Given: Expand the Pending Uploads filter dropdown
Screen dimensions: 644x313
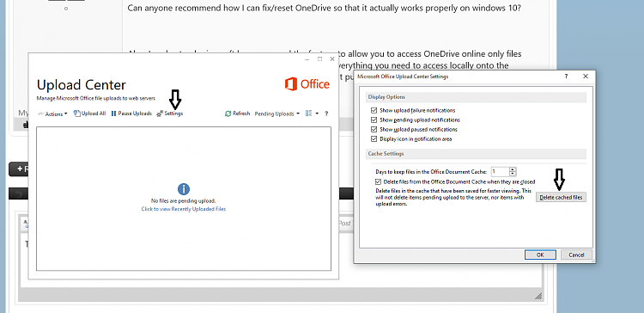Looking at the screenshot, I should pos(277,114).
